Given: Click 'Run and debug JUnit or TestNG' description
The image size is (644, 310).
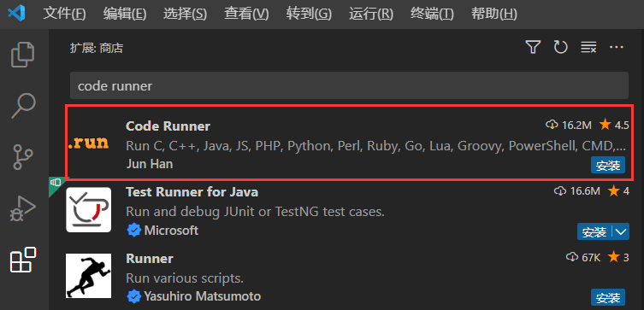Looking at the screenshot, I should point(255,212).
